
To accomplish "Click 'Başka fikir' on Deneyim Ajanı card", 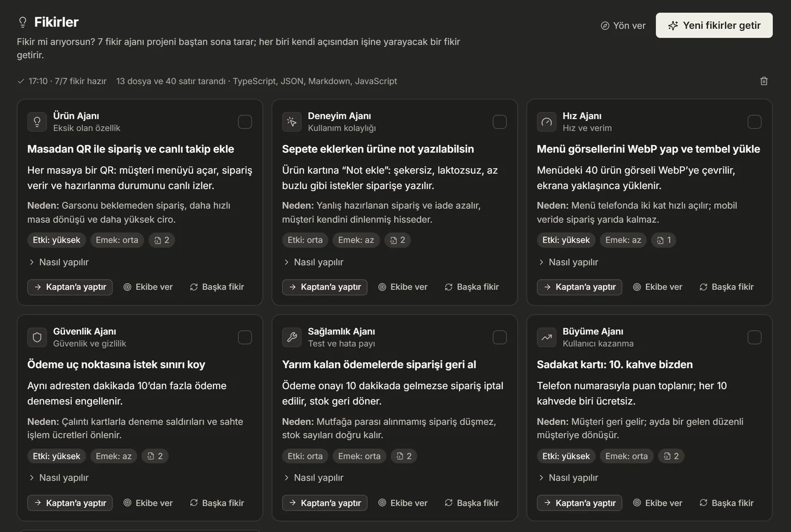I will pos(472,287).
